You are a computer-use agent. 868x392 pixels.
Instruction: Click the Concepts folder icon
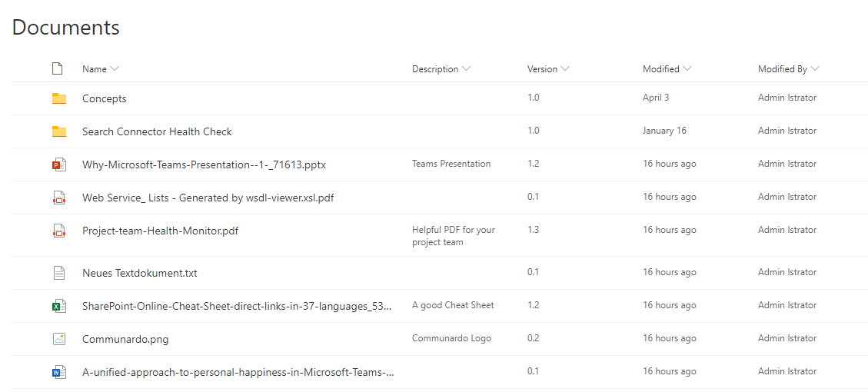point(59,98)
